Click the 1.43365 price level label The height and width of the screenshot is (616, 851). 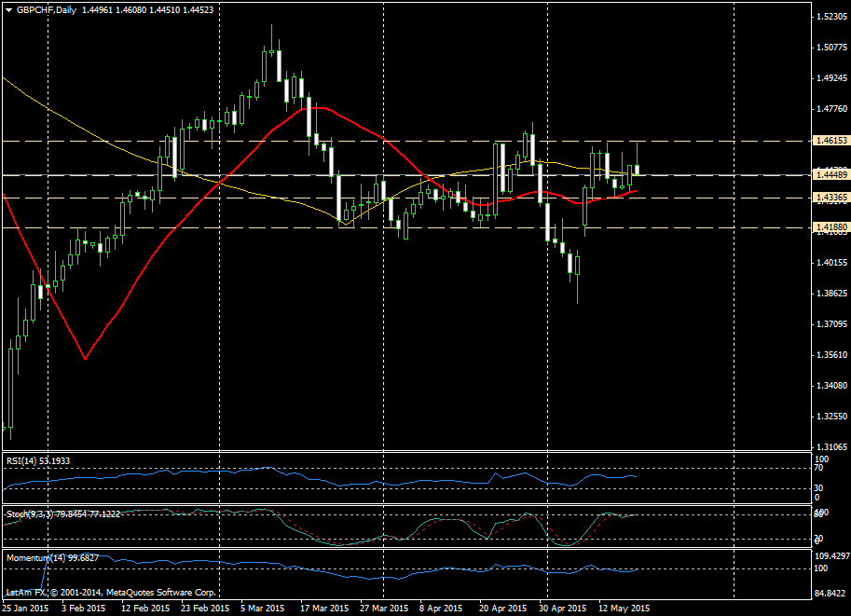tap(829, 198)
